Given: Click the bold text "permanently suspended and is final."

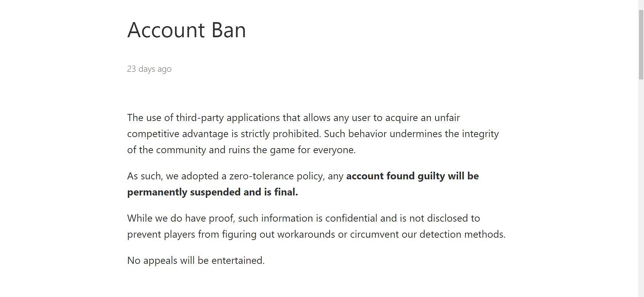Looking at the screenshot, I should click(213, 192).
